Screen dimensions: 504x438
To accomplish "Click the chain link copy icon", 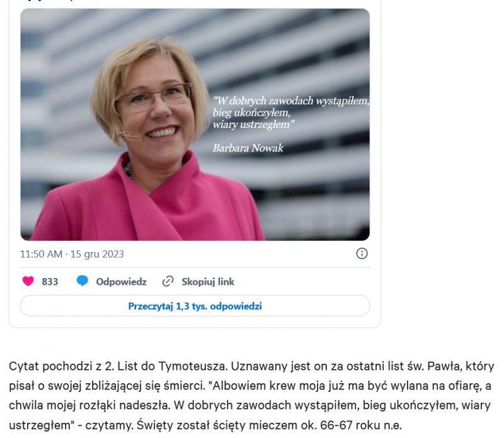I will point(168,281).
